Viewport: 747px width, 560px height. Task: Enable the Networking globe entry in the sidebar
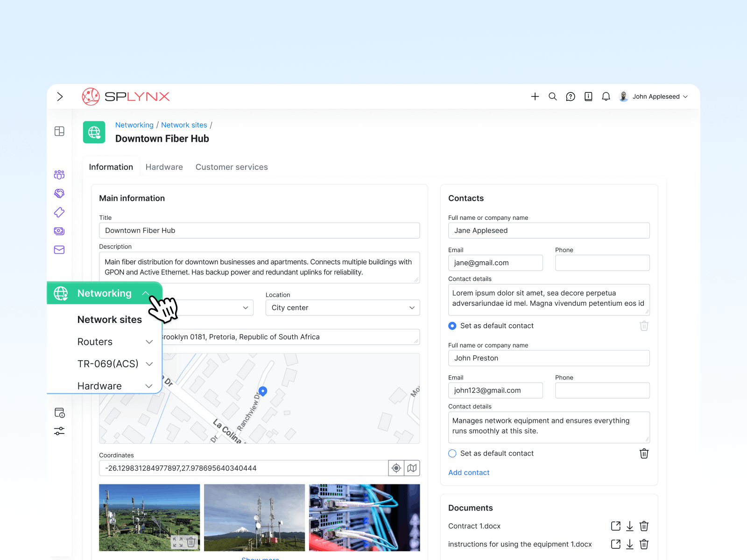[60, 293]
